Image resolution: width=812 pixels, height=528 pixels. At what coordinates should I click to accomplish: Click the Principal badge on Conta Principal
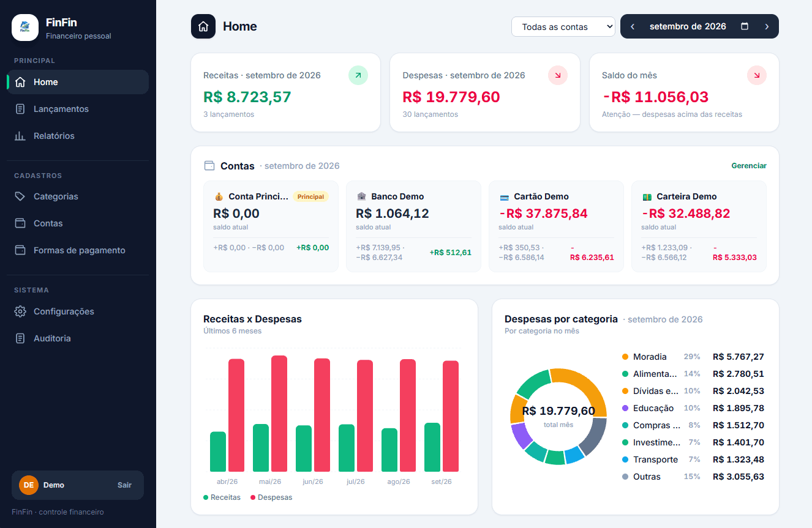[x=311, y=197]
